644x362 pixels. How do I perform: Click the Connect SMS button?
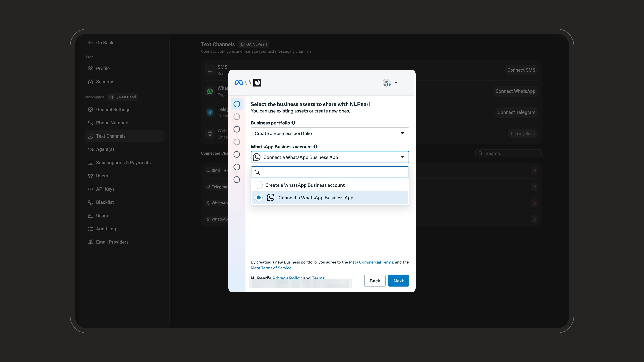click(521, 70)
